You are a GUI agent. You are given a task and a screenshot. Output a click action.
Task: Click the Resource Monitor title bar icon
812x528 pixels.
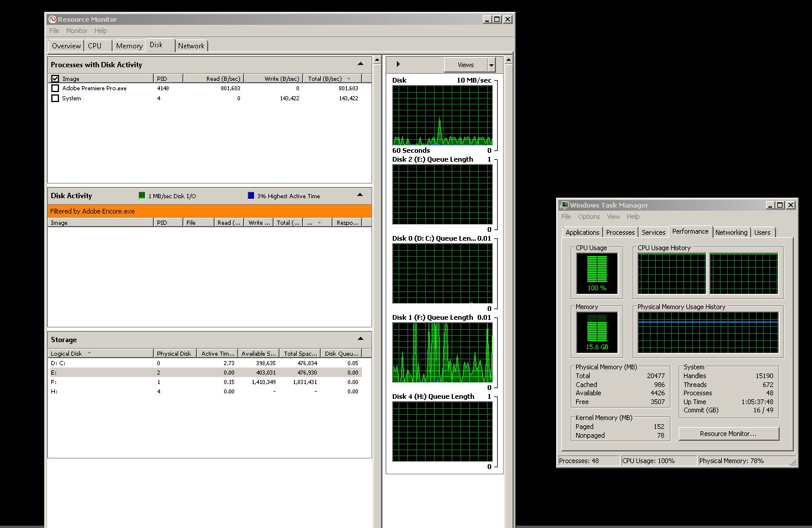[x=52, y=19]
